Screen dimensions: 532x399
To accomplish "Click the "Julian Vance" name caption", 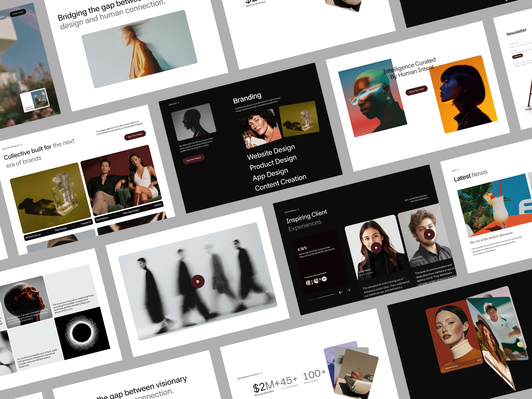I will point(365,271).
